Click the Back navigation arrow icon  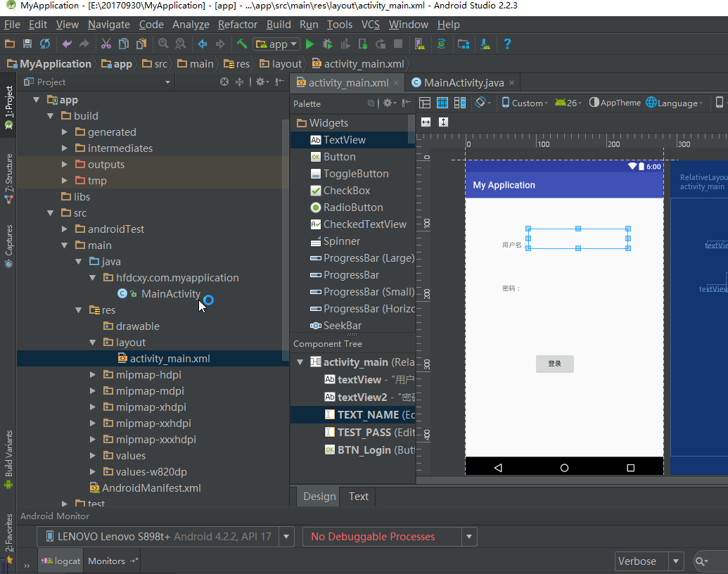coord(203,44)
